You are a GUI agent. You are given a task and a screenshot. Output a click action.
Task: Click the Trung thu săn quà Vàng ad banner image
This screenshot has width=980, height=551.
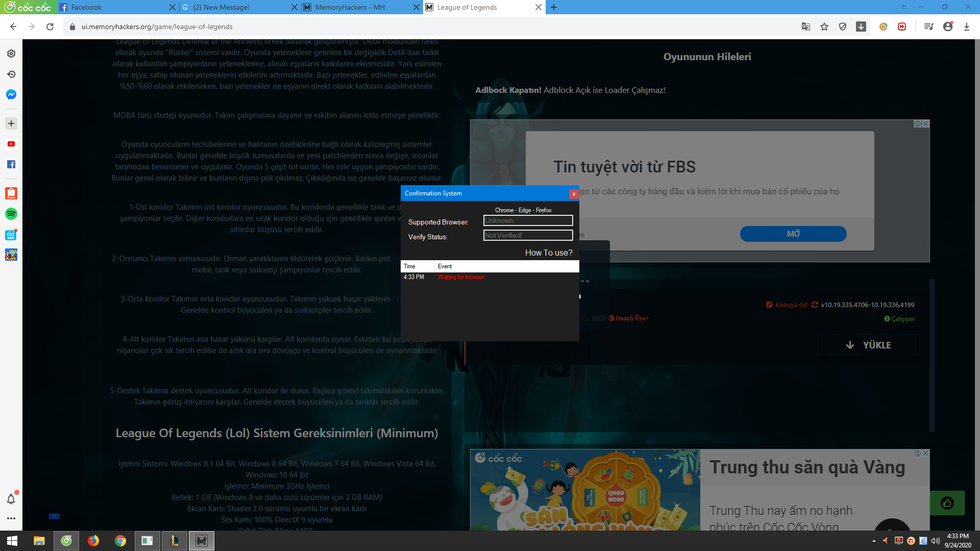[x=585, y=490]
